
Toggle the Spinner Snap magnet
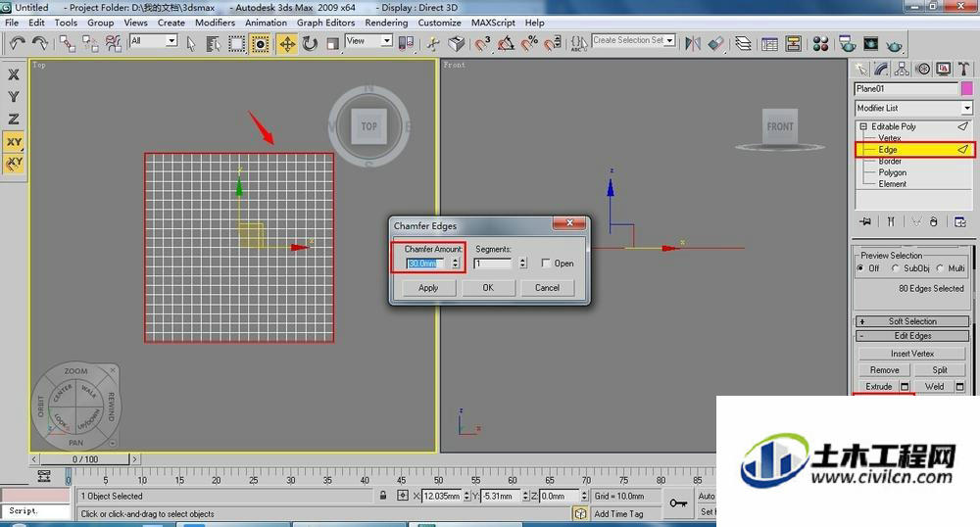552,44
